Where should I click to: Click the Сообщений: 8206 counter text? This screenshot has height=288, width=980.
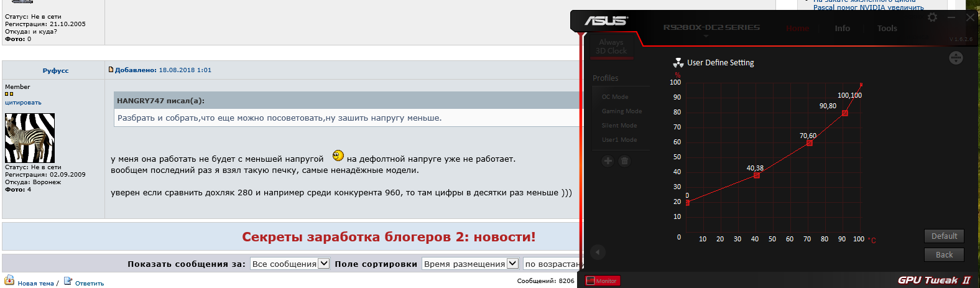point(545,281)
